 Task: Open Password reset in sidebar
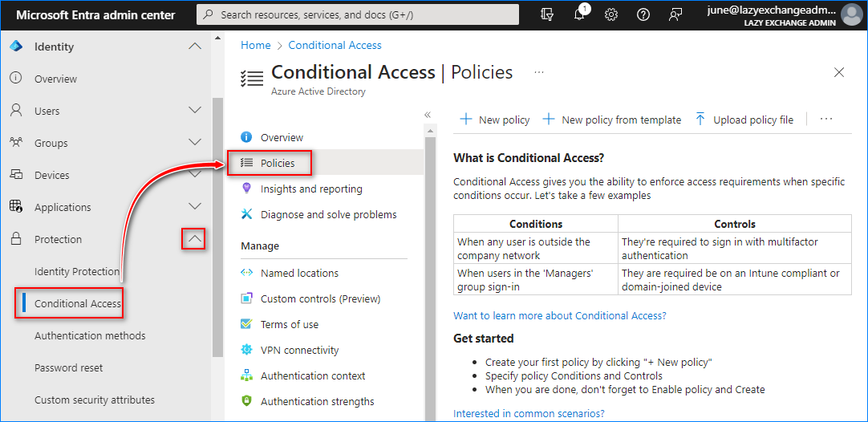69,367
